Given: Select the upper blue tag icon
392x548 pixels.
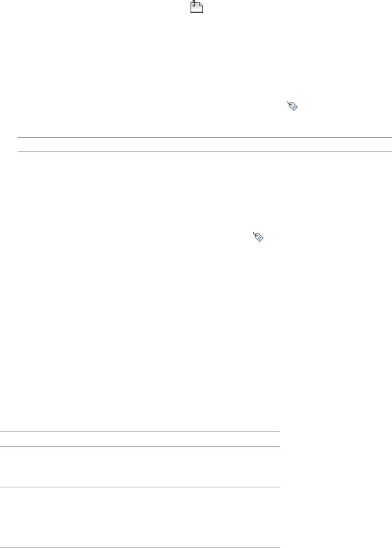Looking at the screenshot, I should click(x=292, y=105).
